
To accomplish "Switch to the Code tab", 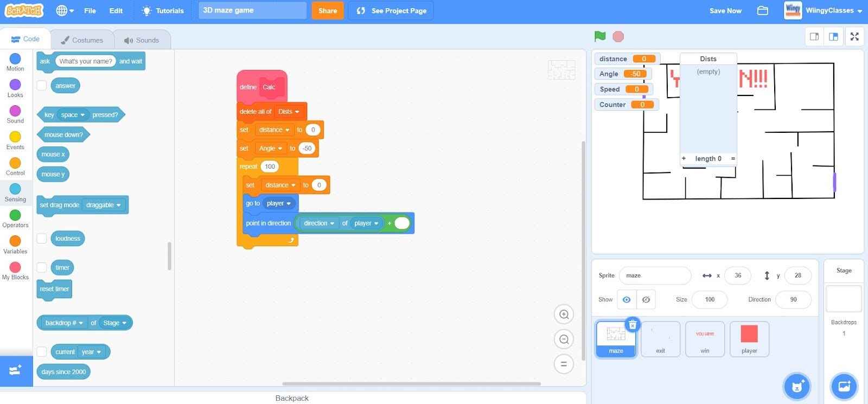I will (x=25, y=39).
